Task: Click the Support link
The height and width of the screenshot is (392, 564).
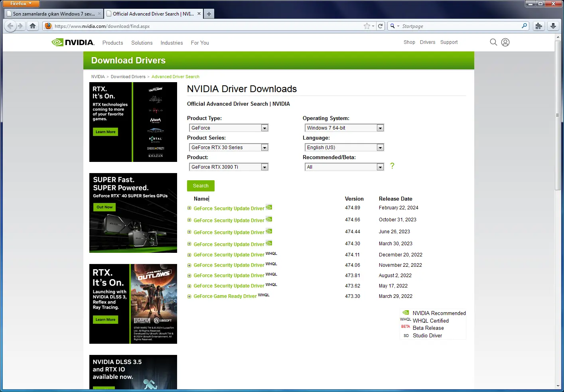Action: [x=449, y=42]
